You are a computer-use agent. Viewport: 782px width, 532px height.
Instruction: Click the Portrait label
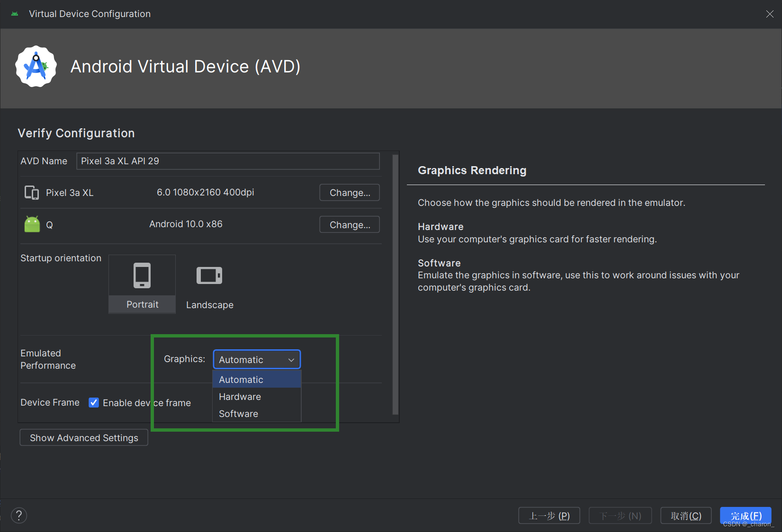[142, 304]
